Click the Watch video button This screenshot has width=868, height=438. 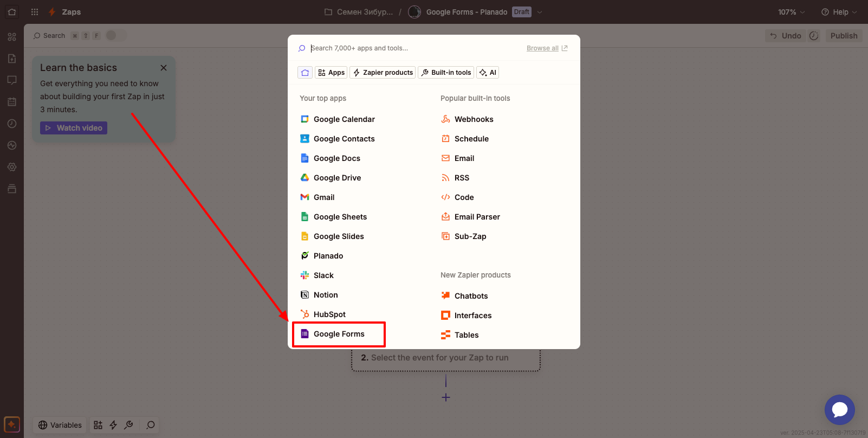74,128
